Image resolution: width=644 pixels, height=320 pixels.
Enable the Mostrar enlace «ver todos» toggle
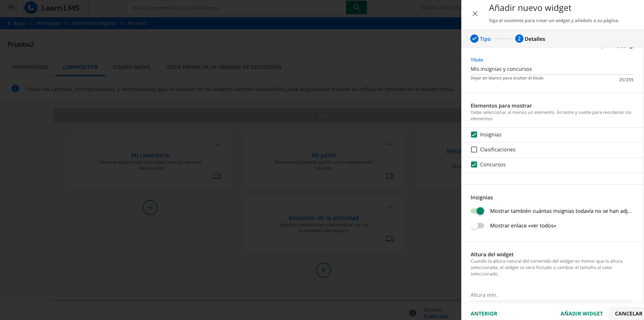pyautogui.click(x=477, y=226)
